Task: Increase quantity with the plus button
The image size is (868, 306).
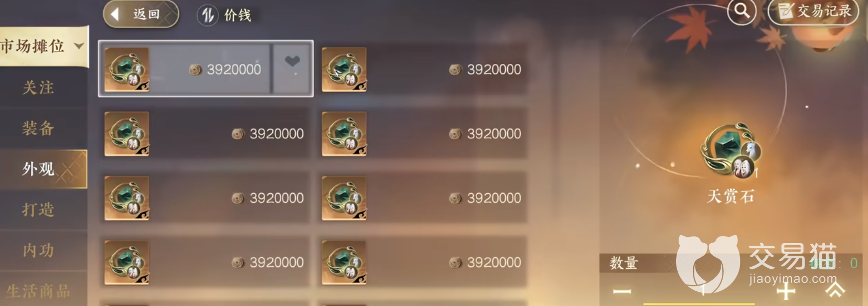Action: [x=786, y=291]
